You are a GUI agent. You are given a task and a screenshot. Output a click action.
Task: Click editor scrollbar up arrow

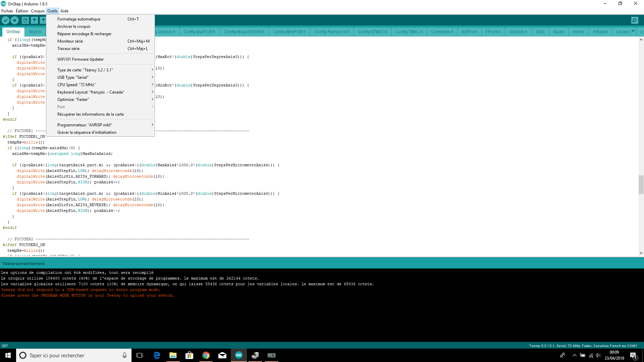[x=641, y=40]
